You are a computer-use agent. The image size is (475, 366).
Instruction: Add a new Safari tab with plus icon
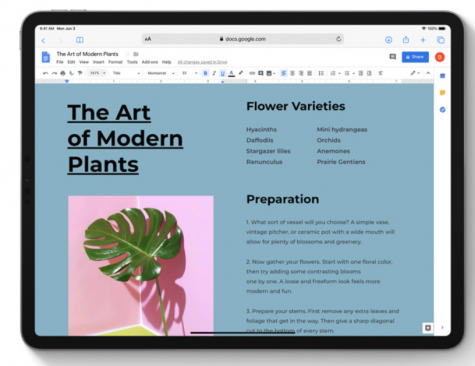423,40
